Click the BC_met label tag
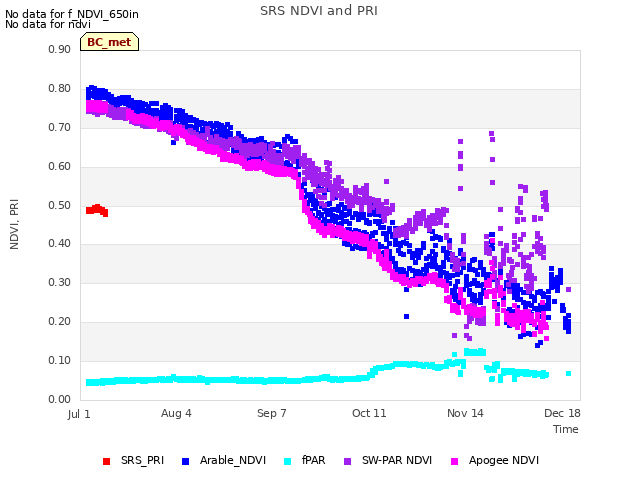 (109, 42)
